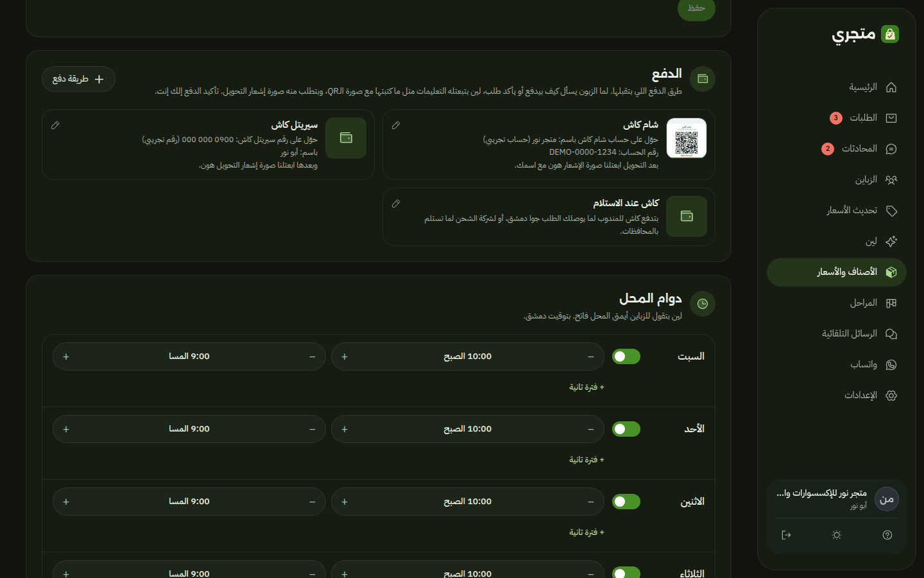Open the customers icon next to الزباين
Screen dimensions: 924x578
[891, 180]
